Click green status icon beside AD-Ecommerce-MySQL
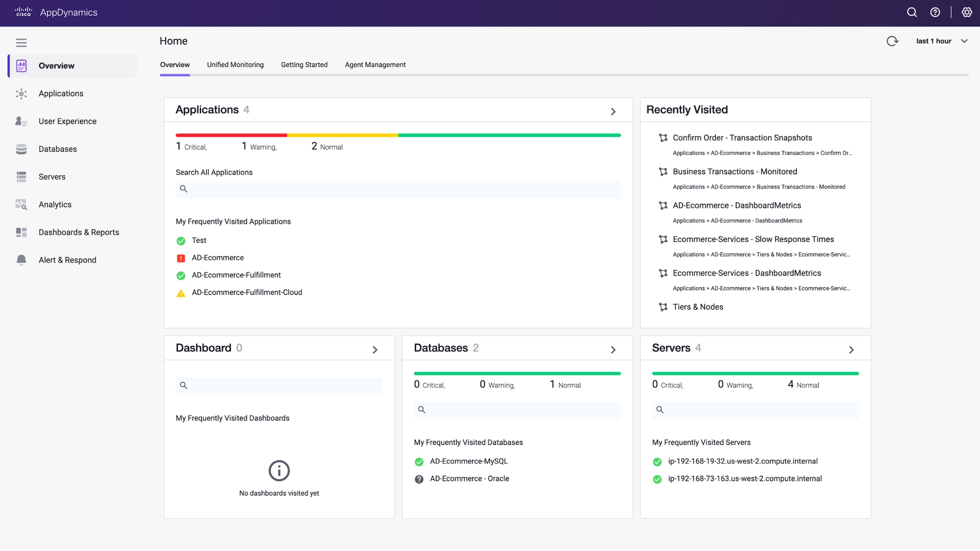 click(419, 462)
